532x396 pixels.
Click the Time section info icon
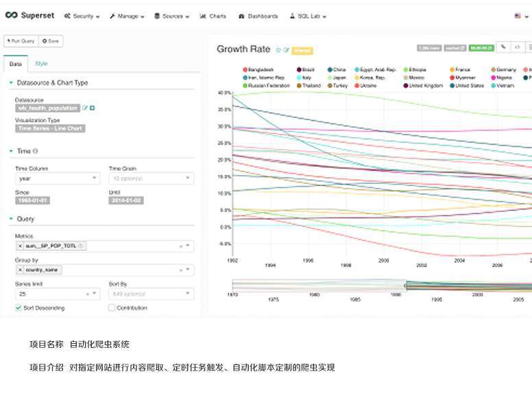tap(35, 151)
